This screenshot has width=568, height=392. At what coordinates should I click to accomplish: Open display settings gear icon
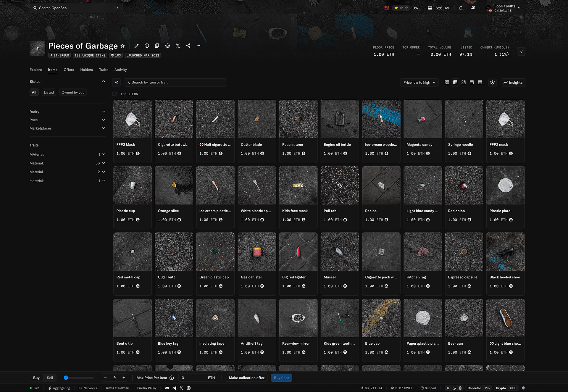492,82
